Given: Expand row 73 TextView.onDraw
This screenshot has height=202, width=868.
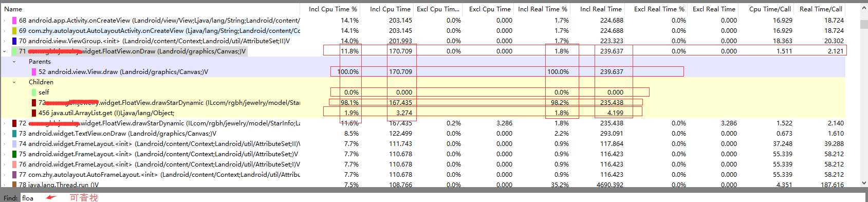Looking at the screenshot, I should 5,134.
